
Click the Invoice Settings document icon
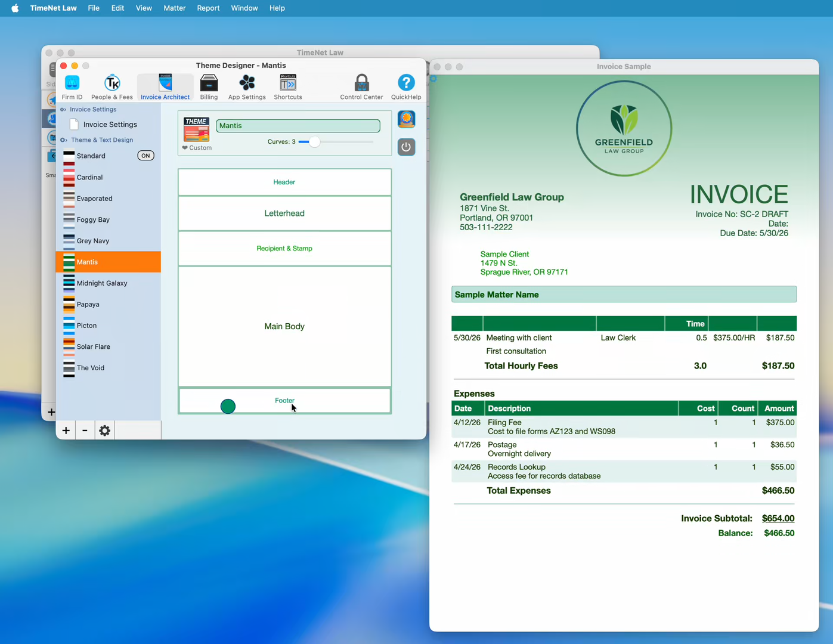75,124
